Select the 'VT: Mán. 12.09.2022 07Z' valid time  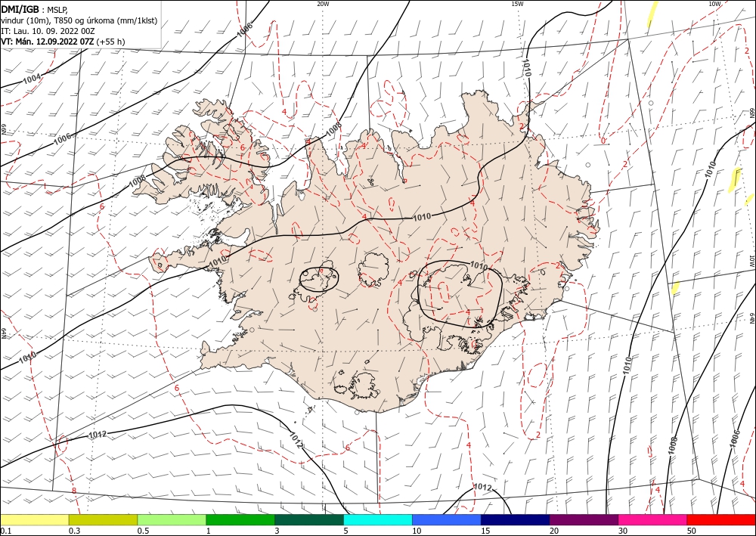click(x=48, y=42)
